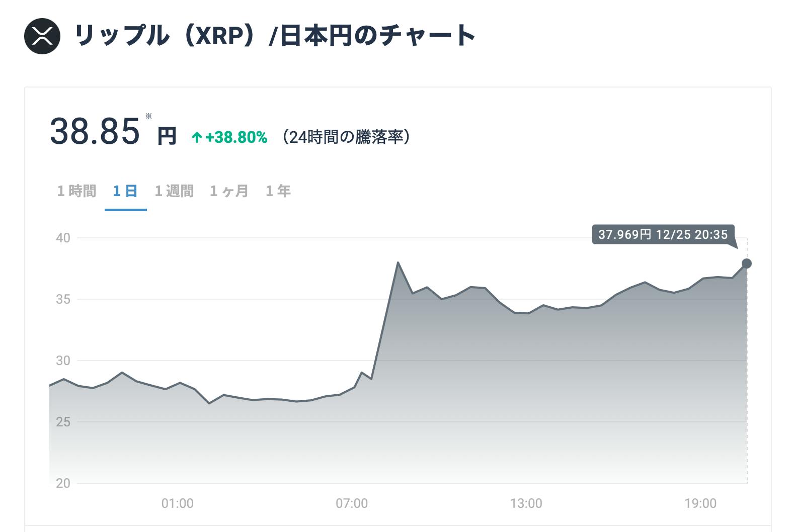Viewport: 792px width, 532px height.
Task: Switch to the 1時間 tab
Action: tap(76, 191)
